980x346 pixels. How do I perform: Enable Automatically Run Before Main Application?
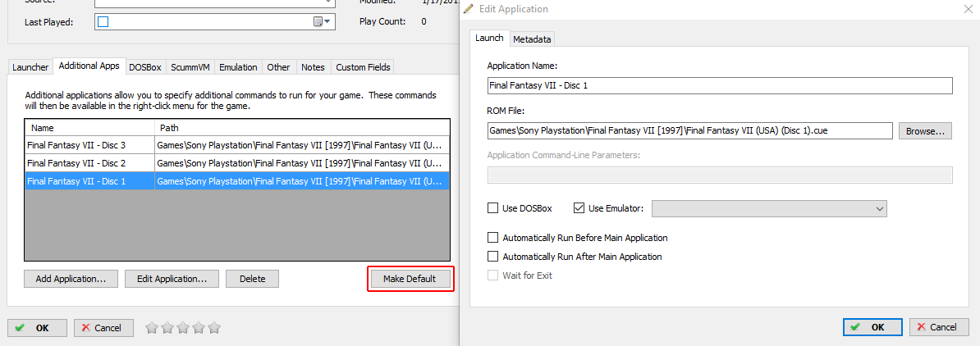tap(492, 238)
